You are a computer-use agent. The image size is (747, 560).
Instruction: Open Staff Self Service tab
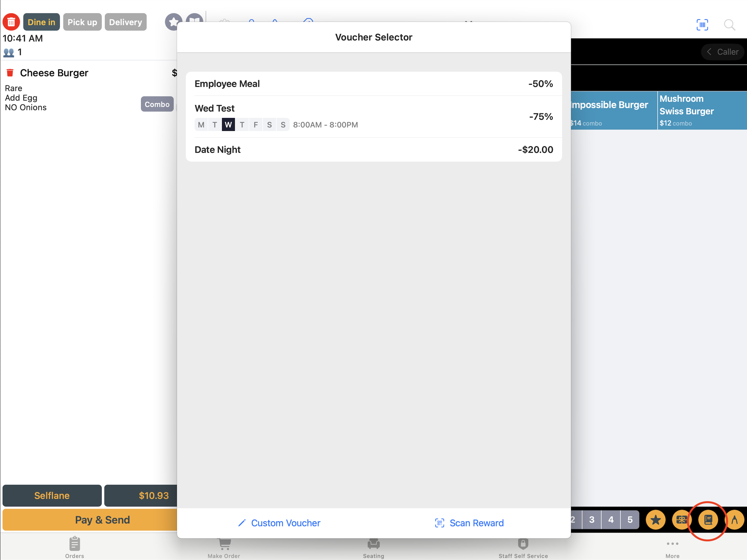(x=523, y=547)
